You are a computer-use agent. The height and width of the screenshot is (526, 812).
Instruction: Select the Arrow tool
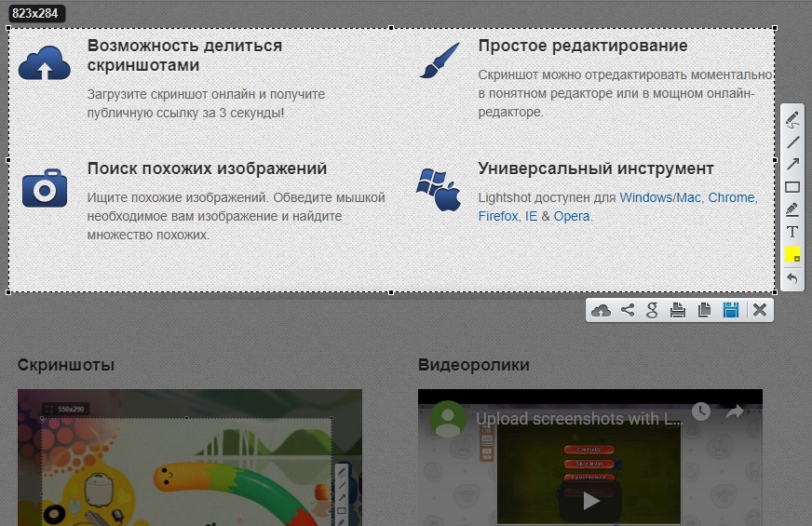pos(792,164)
